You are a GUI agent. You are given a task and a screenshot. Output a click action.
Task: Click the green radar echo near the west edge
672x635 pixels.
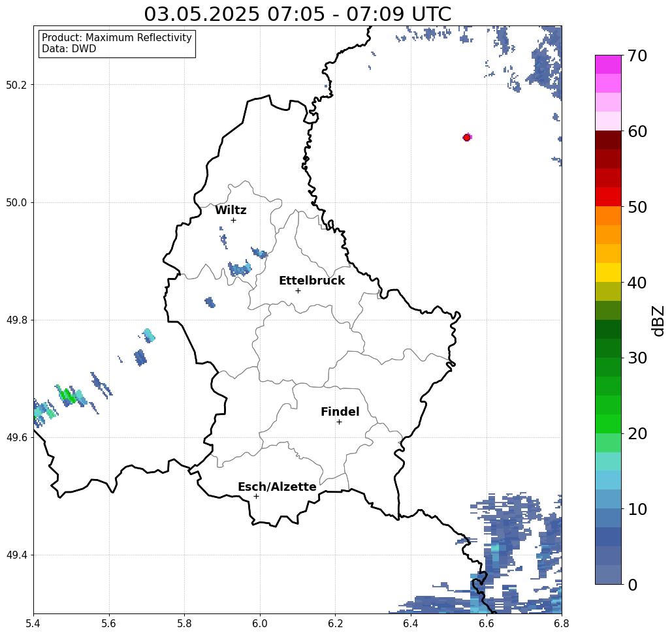point(68,395)
